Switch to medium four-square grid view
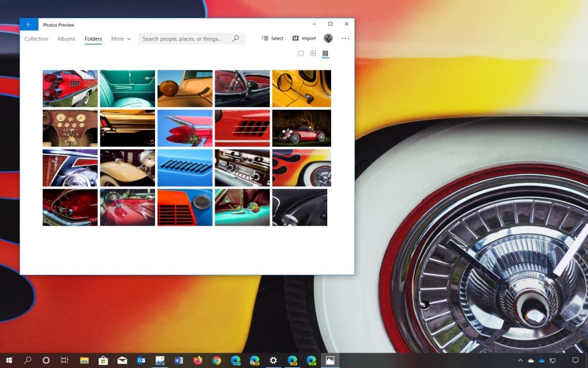 (x=313, y=53)
